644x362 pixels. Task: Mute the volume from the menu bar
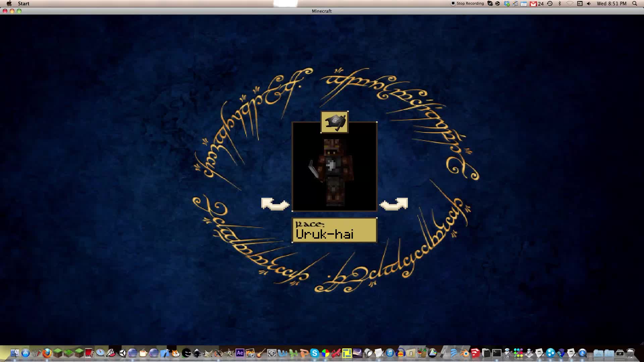click(x=588, y=3)
